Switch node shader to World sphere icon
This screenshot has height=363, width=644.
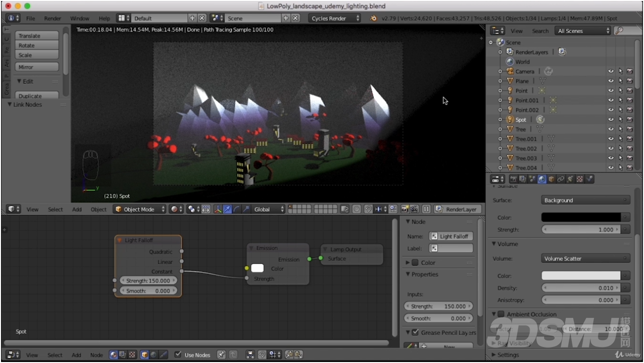click(153, 355)
